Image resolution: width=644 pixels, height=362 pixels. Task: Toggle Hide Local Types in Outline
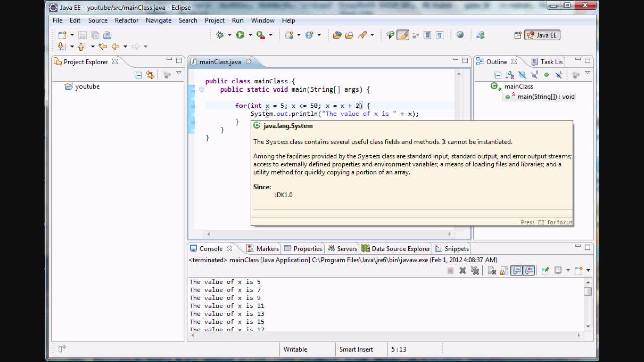point(558,75)
